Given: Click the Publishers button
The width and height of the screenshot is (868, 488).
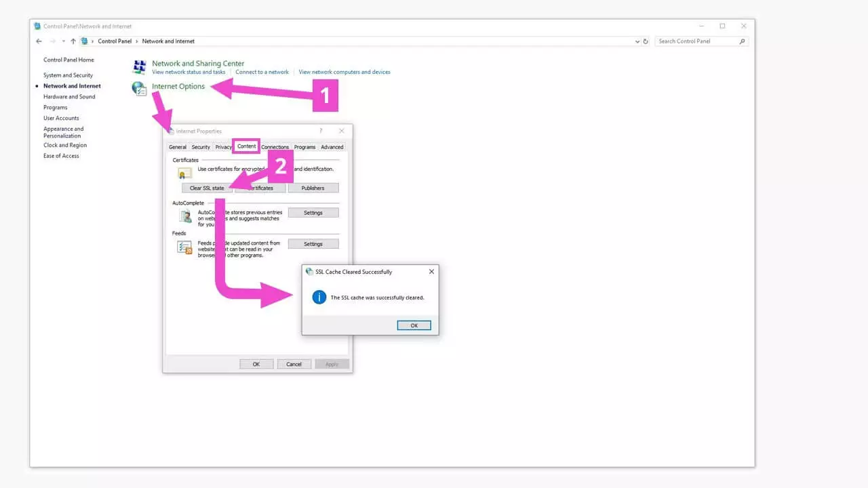Looking at the screenshot, I should [313, 188].
